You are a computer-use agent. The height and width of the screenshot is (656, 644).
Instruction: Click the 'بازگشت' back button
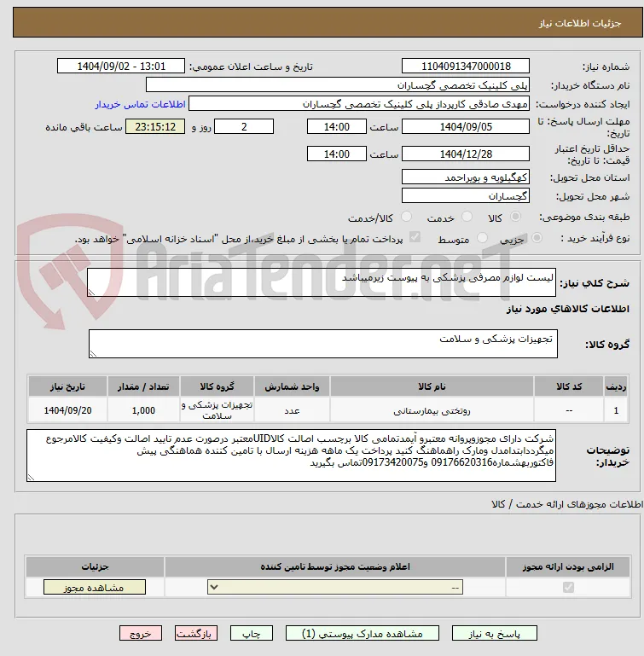[x=196, y=634]
